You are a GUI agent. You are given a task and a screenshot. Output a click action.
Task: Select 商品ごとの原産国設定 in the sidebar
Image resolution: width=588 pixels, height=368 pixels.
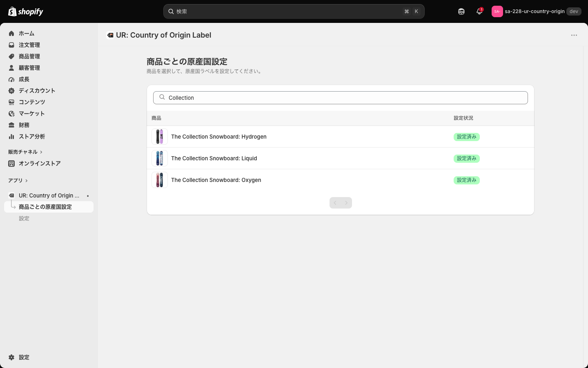(49, 207)
